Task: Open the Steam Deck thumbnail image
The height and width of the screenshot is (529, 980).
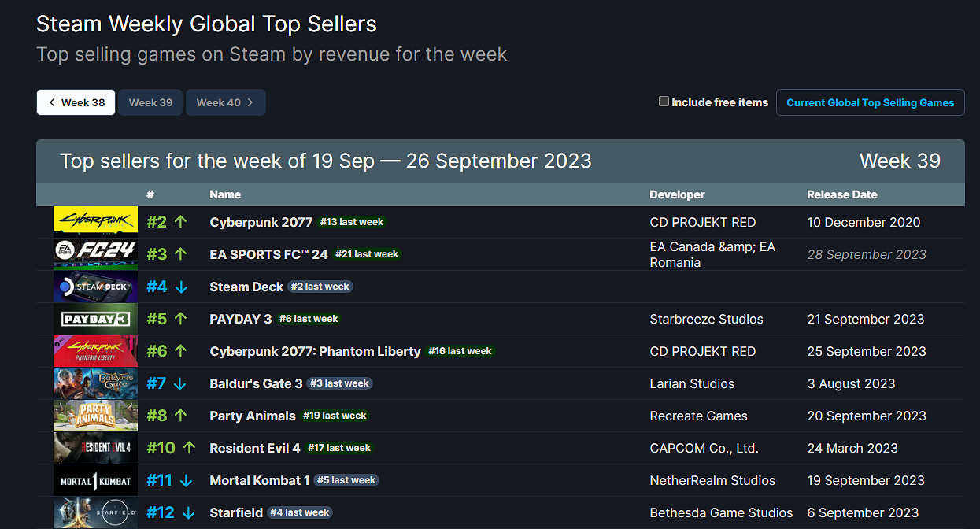Action: click(95, 287)
